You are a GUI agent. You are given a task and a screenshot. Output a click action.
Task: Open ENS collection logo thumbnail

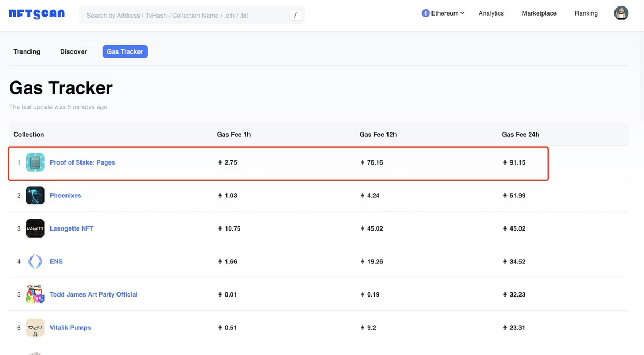[x=35, y=261]
